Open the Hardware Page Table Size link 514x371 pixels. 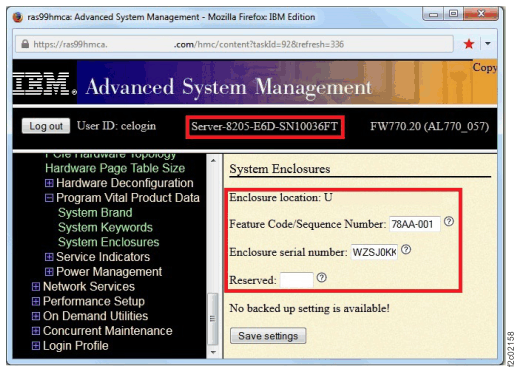[115, 168]
